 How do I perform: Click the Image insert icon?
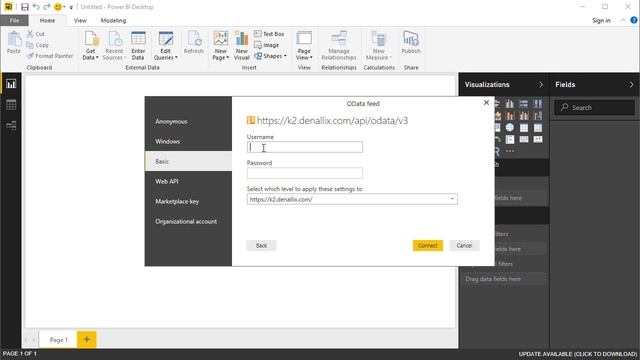pyautogui.click(x=258, y=45)
